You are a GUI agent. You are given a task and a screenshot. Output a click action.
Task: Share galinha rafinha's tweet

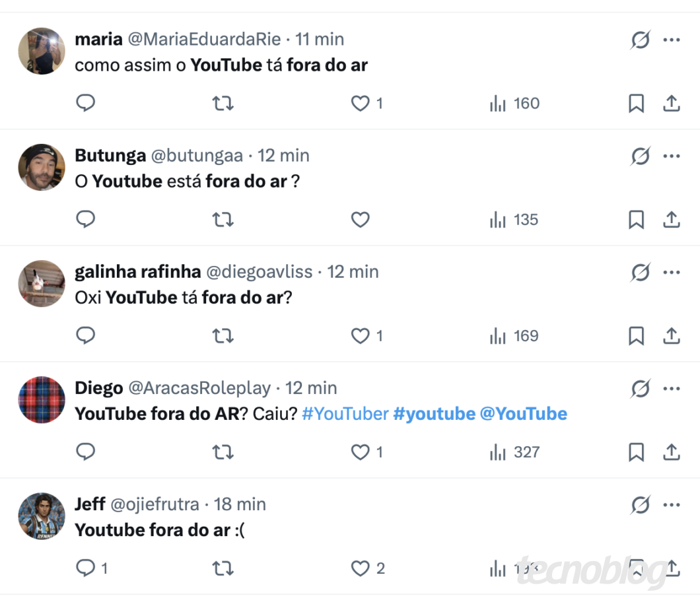(x=671, y=336)
